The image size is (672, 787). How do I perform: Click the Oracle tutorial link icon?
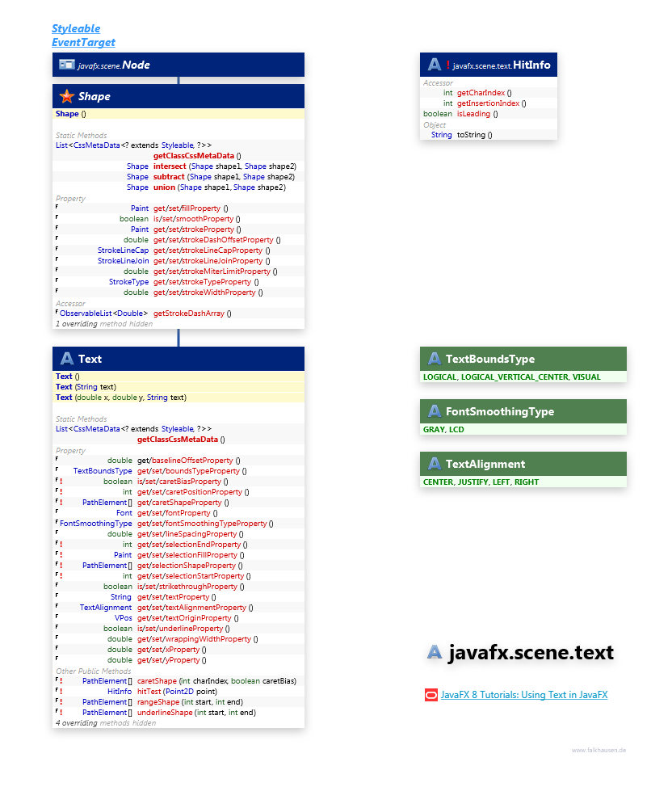[430, 695]
